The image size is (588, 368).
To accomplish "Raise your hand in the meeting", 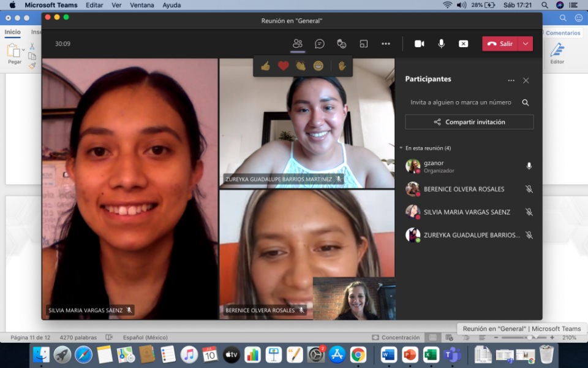I will (342, 66).
